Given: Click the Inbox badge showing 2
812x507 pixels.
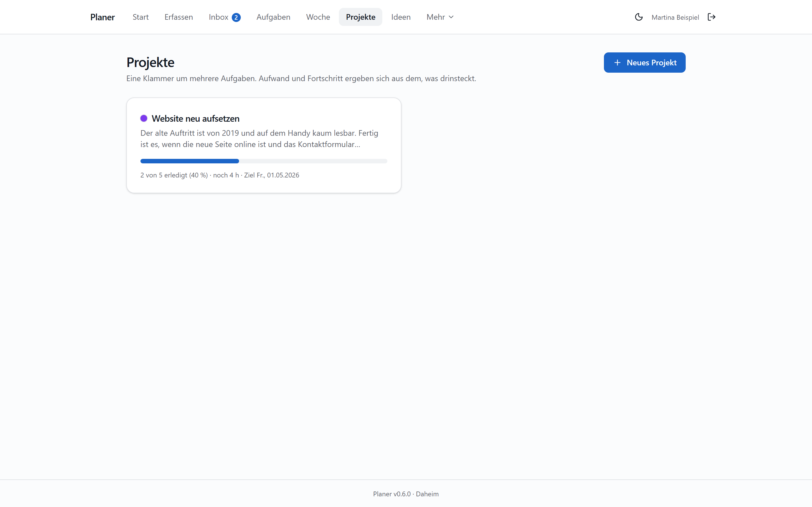Looking at the screenshot, I should pos(236,17).
